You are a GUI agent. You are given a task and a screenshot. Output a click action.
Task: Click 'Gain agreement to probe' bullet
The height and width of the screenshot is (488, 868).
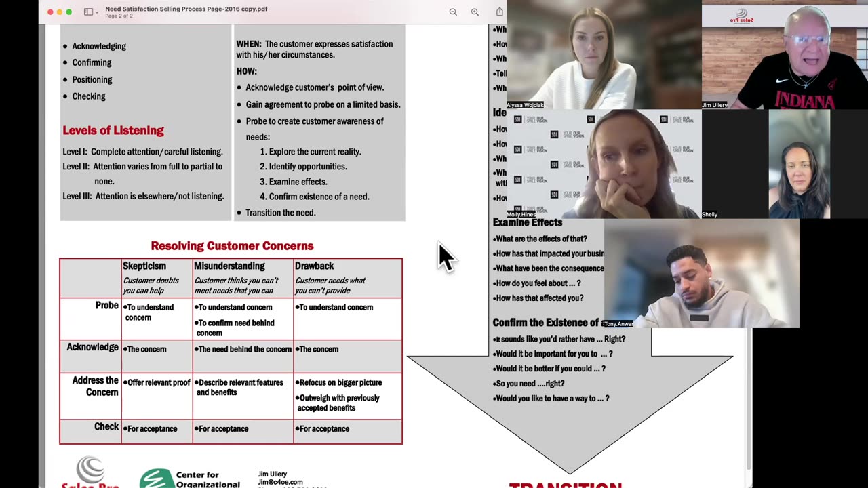click(x=323, y=104)
